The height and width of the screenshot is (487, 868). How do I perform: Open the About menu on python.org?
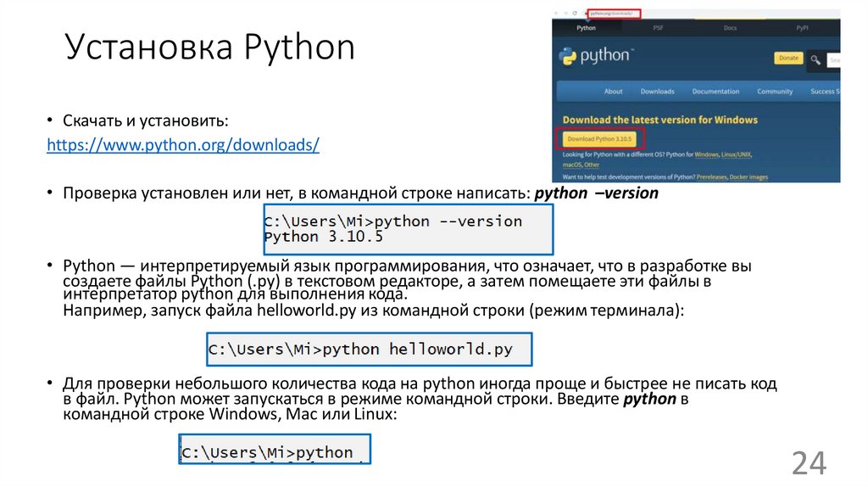[614, 92]
